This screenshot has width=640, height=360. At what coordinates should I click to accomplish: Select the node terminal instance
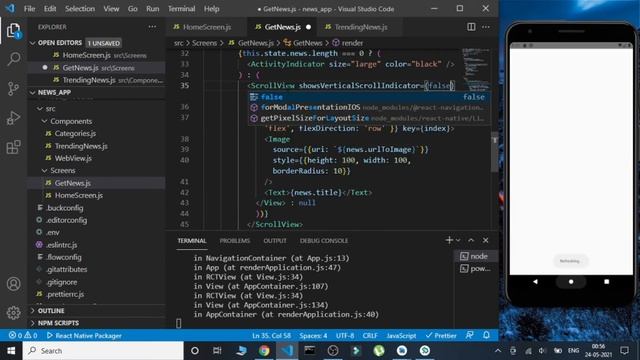[476, 256]
